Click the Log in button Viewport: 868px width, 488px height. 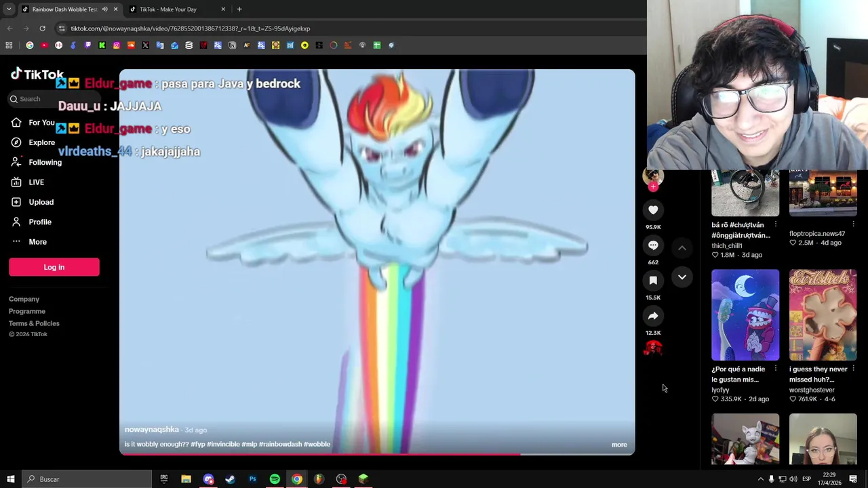coord(54,267)
